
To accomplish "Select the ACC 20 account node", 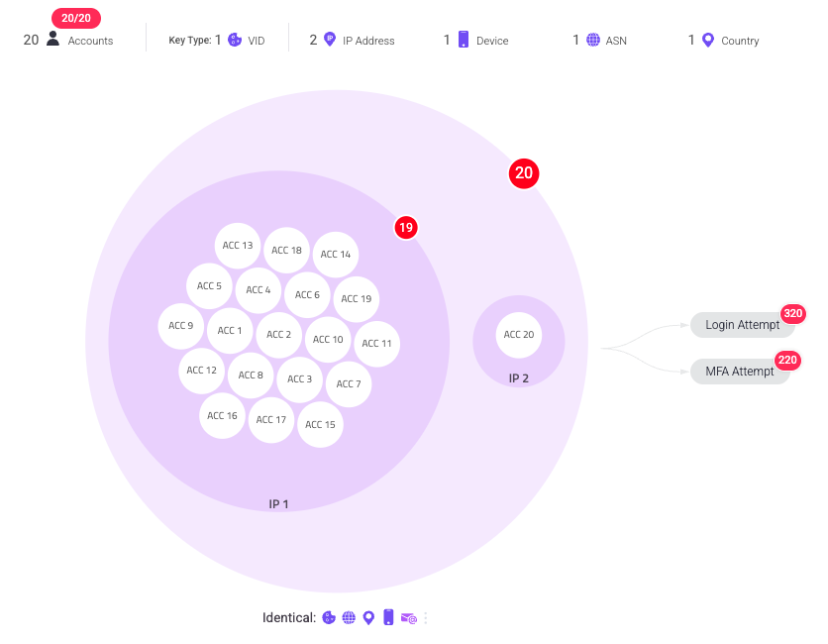I will click(519, 335).
